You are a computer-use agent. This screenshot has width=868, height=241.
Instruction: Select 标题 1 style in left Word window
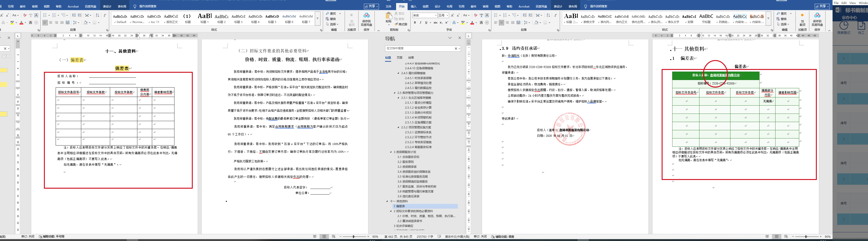click(x=204, y=18)
